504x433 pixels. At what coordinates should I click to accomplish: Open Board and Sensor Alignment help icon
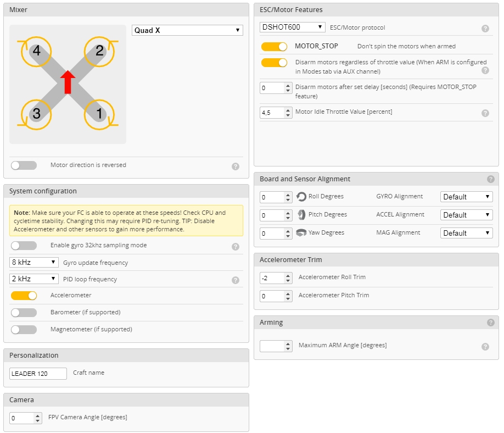tap(490, 179)
